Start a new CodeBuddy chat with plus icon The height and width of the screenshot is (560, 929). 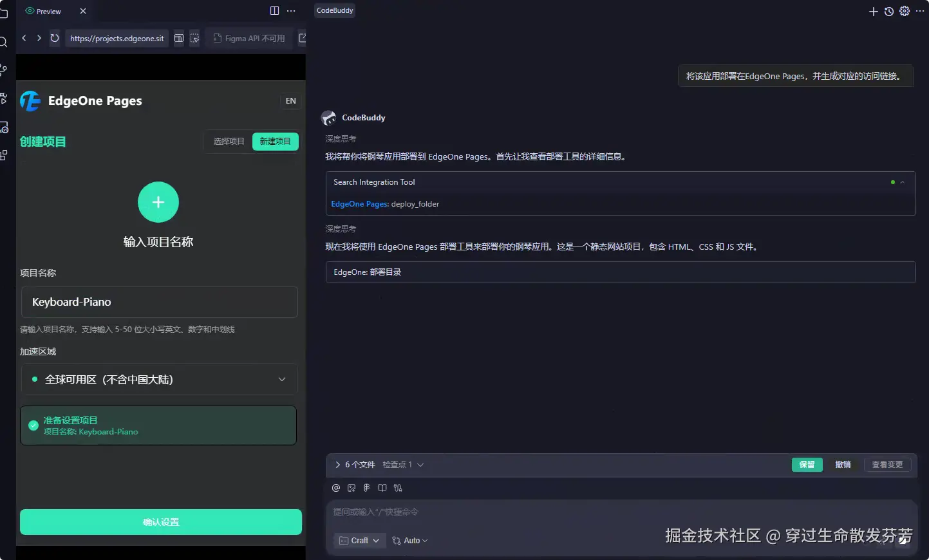874,12
